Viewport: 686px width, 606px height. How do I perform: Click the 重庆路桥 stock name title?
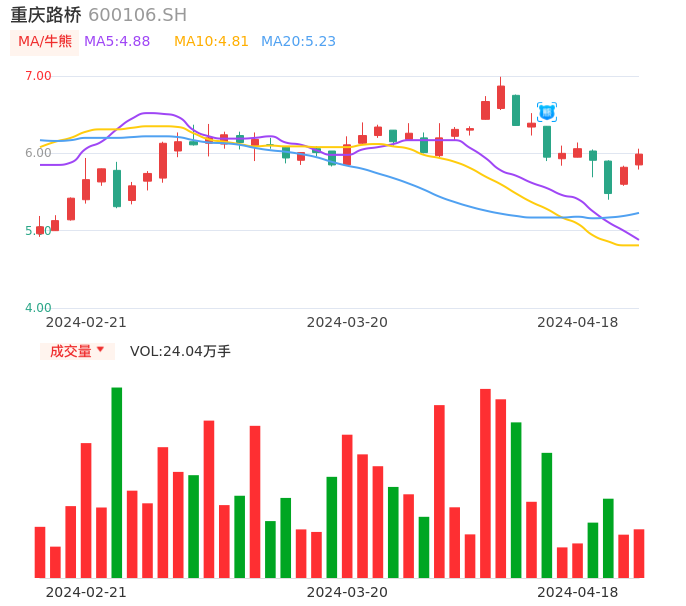click(x=46, y=15)
